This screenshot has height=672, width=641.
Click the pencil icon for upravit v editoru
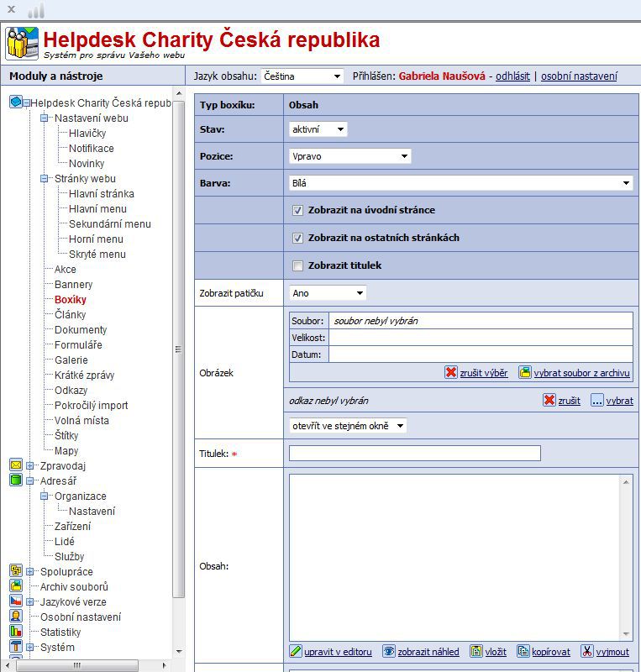(296, 652)
